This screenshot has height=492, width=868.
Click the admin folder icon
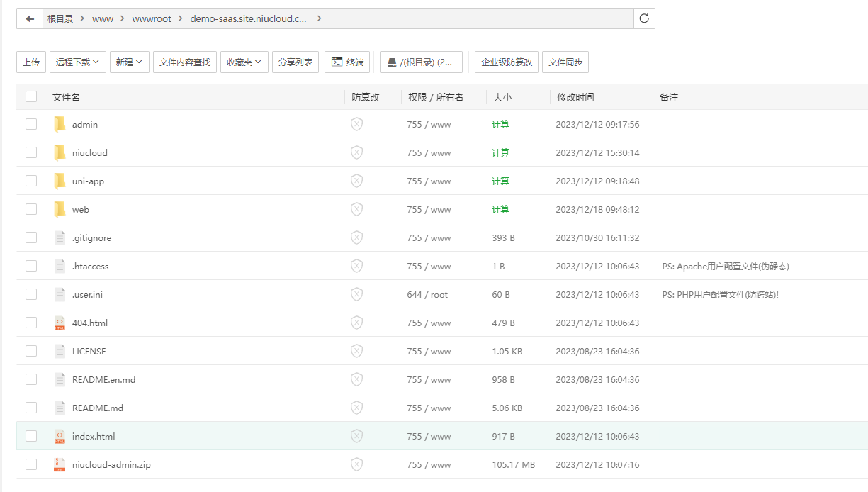[x=60, y=124]
